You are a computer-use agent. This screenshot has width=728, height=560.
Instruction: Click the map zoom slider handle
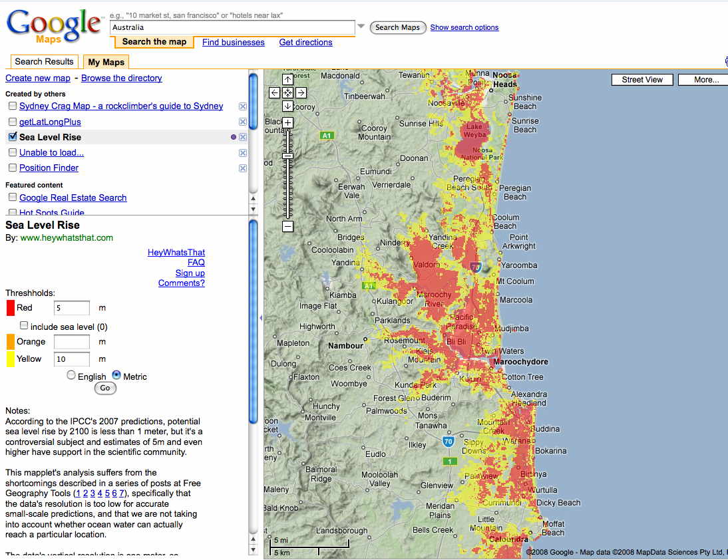point(288,156)
